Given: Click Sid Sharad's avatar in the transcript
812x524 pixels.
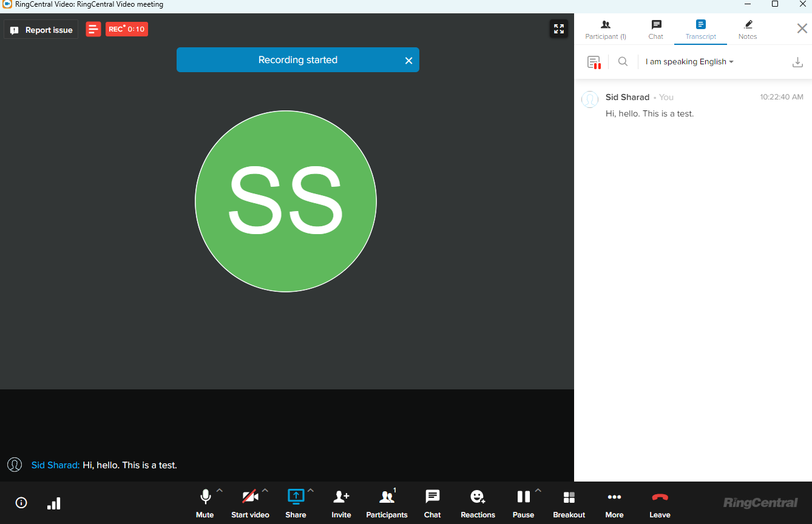Looking at the screenshot, I should click(590, 99).
